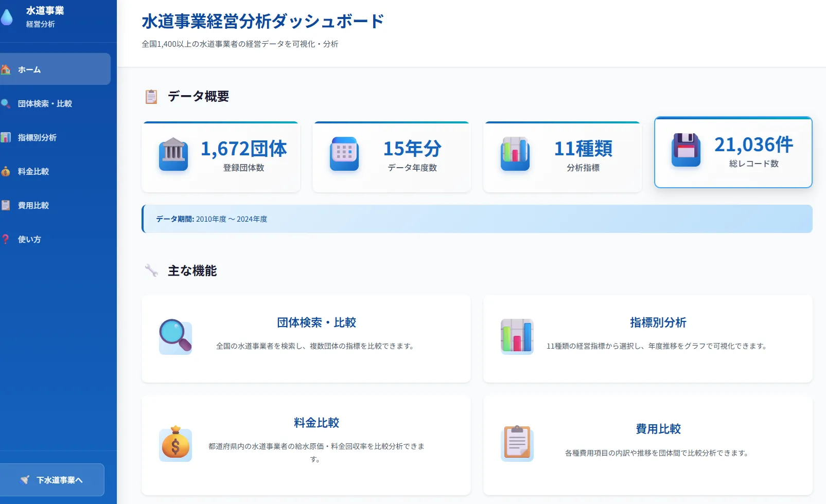Switch to 下水道事業へ button
The height and width of the screenshot is (504, 826).
pyautogui.click(x=52, y=480)
